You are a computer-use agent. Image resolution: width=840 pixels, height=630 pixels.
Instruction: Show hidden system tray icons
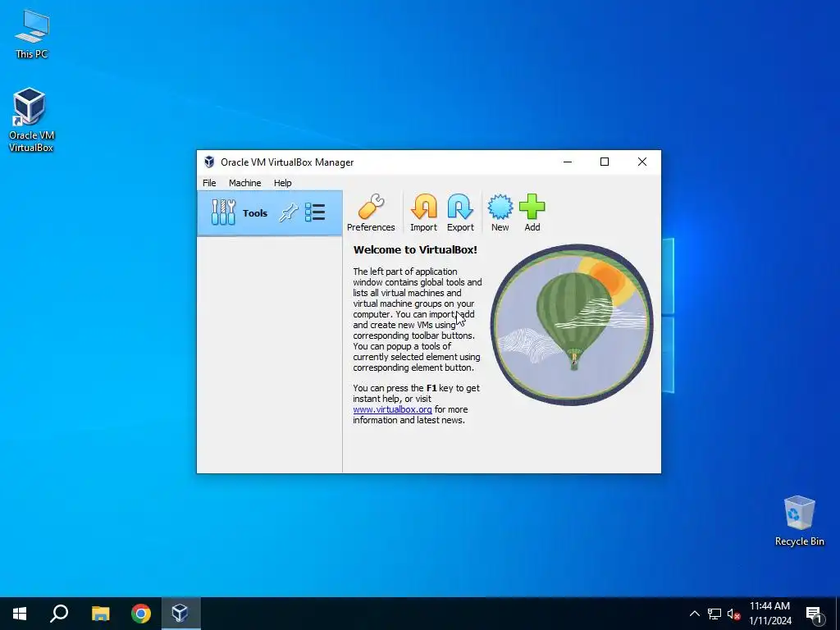pos(694,614)
